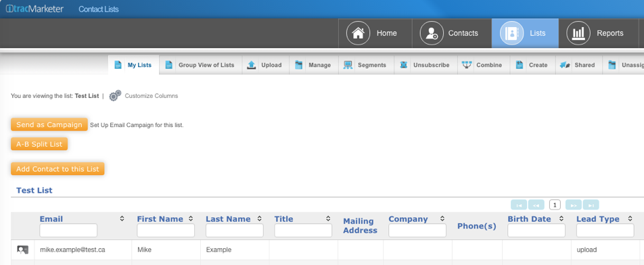Click the Upload arrow icon
The height and width of the screenshot is (265, 644).
coord(252,65)
